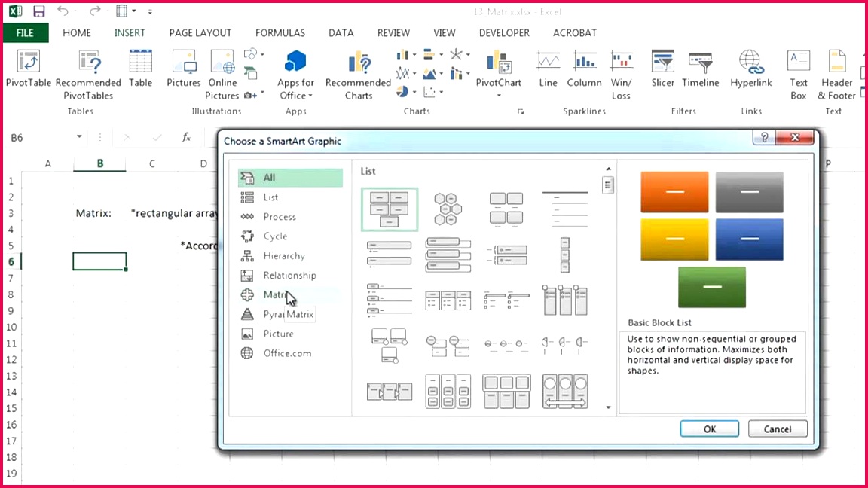Screen dimensions: 868x488
Task: Insert Pictures from the Illustrations group
Action: [x=184, y=69]
